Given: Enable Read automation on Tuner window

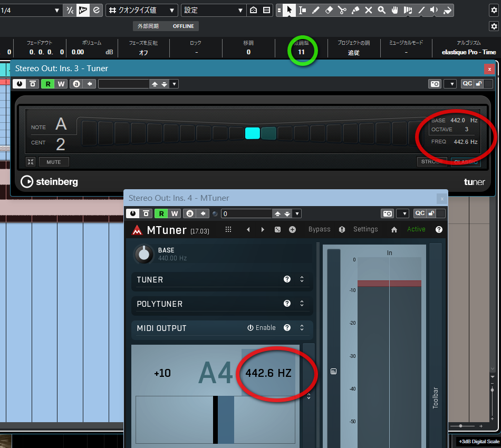Looking at the screenshot, I should click(x=48, y=84).
